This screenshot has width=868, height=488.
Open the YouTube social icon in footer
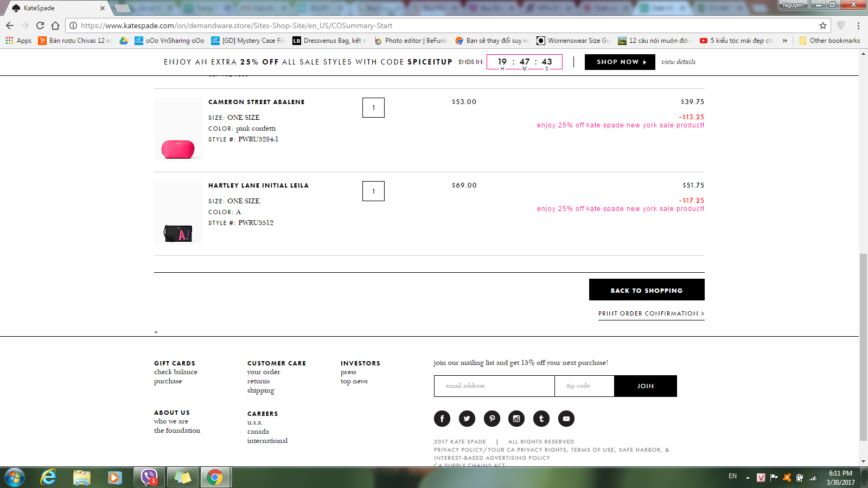pos(566,419)
